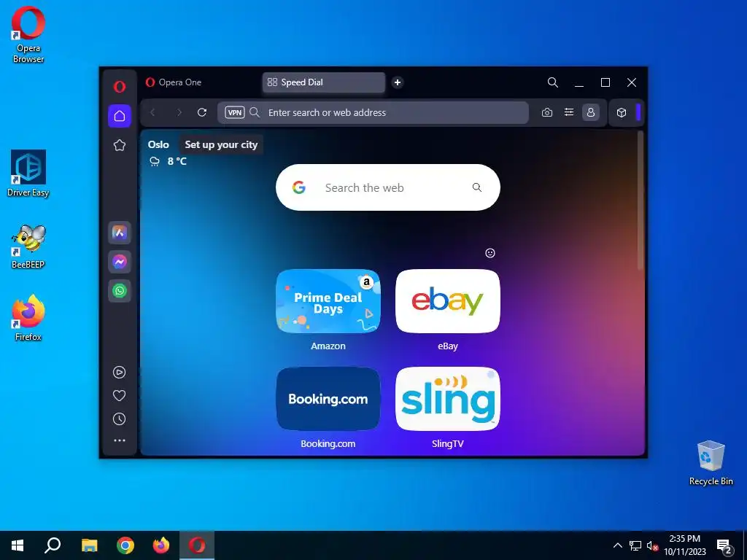The height and width of the screenshot is (560, 747).
Task: Open Facebook Messenger sidebar icon
Action: pos(120,262)
